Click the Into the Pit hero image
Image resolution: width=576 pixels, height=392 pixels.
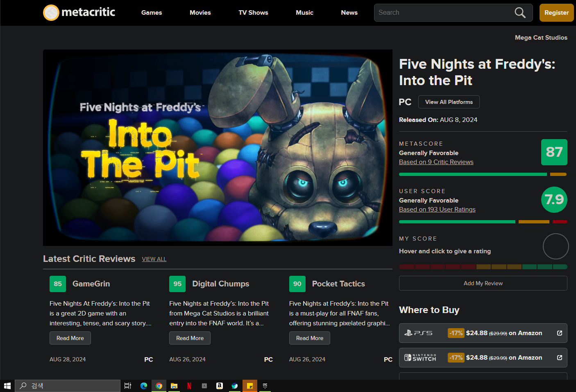tap(218, 148)
